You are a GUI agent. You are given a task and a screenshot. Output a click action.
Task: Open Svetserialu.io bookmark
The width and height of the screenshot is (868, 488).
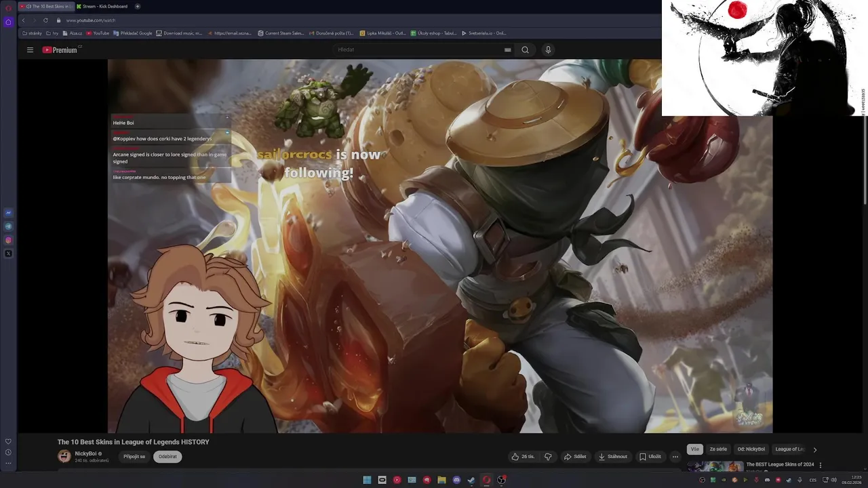[x=484, y=33]
